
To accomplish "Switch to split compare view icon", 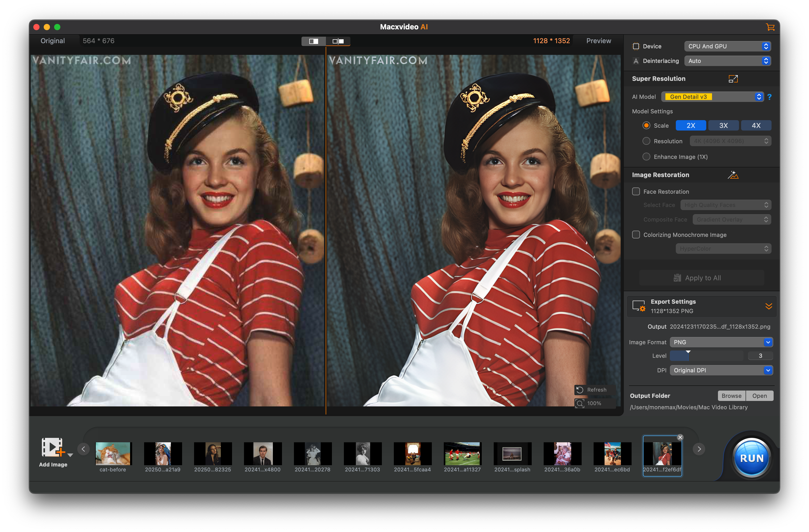I will pyautogui.click(x=313, y=41).
